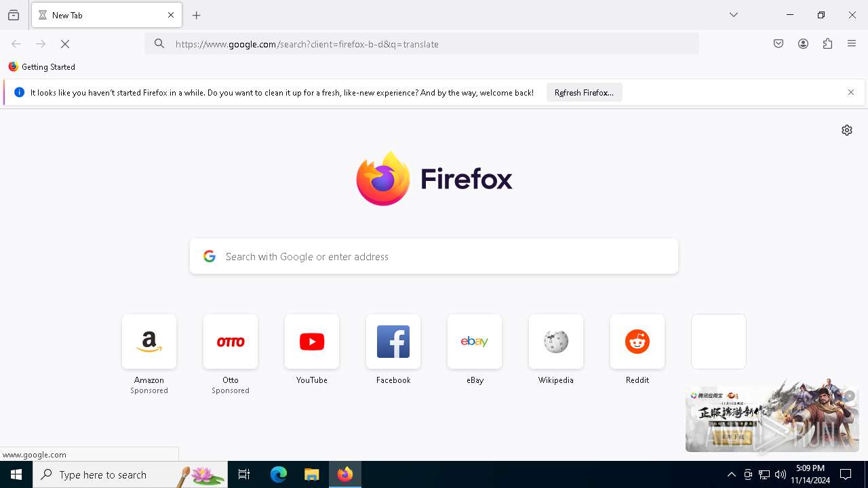Expand the list all tabs dropdown
This screenshot has width=868, height=488.
pyautogui.click(x=734, y=15)
